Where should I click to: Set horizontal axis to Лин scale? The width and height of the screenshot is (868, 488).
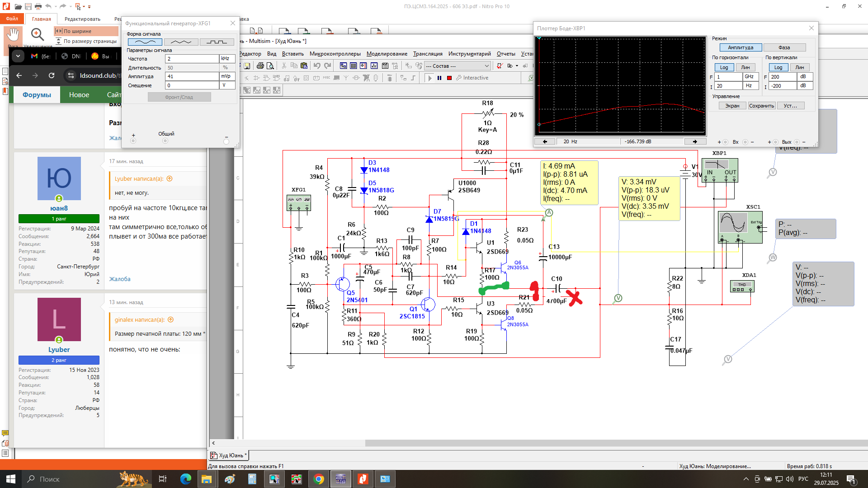tap(745, 67)
